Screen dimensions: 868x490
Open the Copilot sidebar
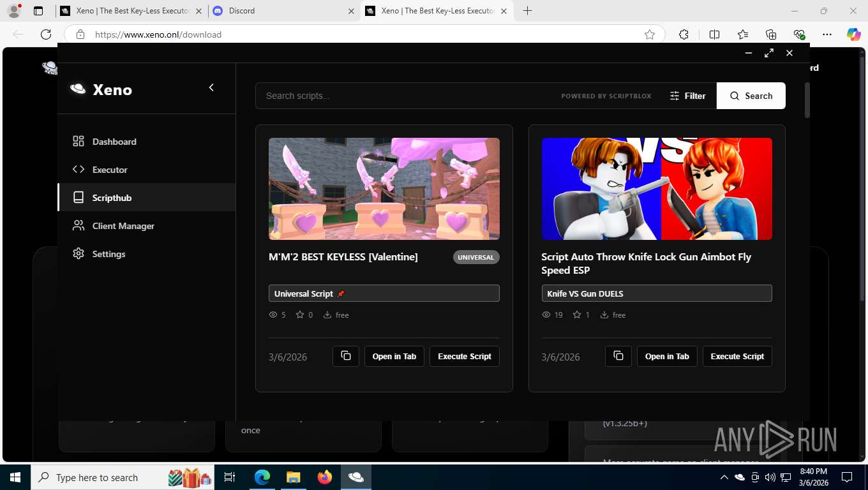click(853, 34)
